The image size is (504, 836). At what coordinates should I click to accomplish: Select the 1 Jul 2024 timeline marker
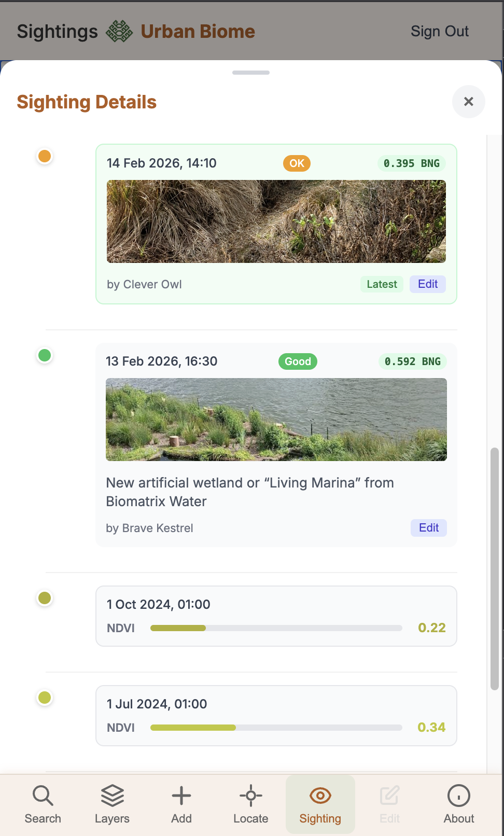tap(45, 698)
